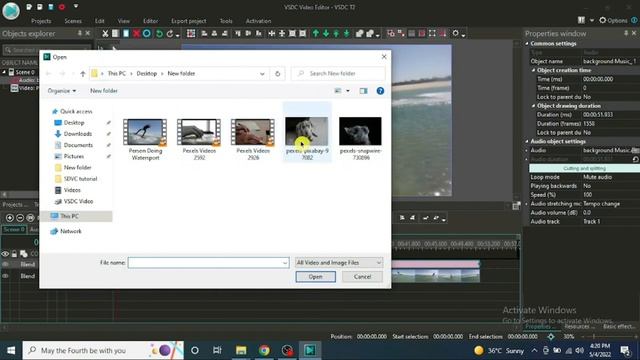Click the Open button in dialog
Screen dimensions: 640x360
click(316, 277)
